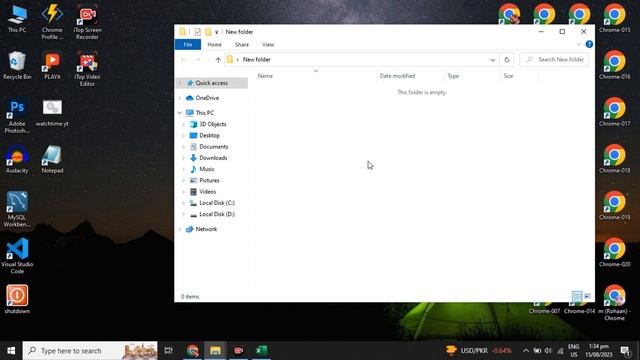Viewport: 640px width, 360px height.
Task: Expand the Quick access tree node
Action: (180, 83)
